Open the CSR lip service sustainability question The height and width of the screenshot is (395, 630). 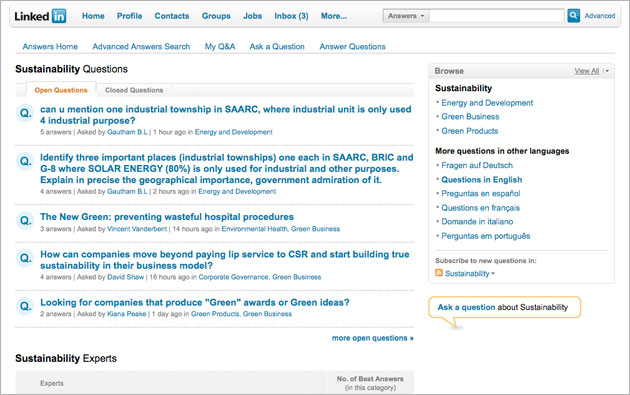pyautogui.click(x=225, y=260)
